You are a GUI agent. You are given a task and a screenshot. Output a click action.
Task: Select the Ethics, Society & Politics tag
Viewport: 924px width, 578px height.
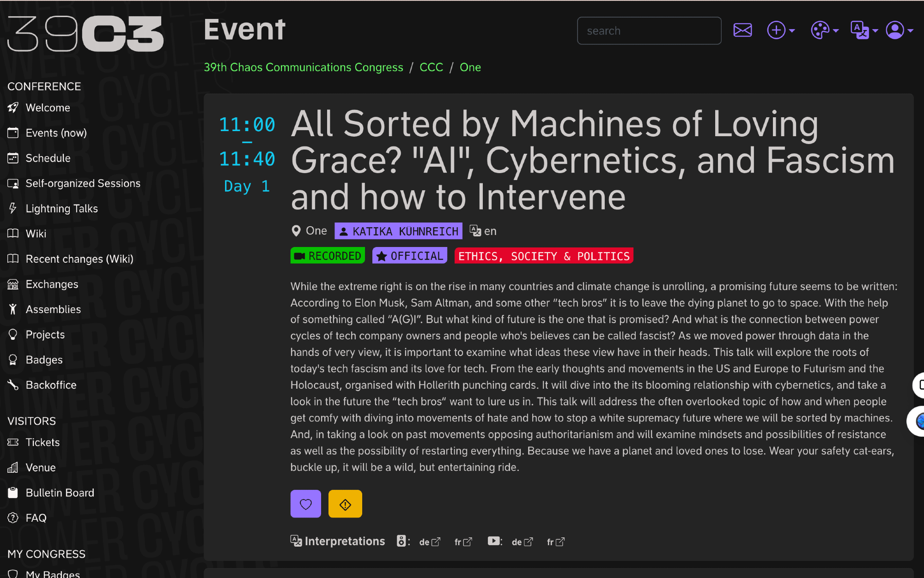[543, 256]
